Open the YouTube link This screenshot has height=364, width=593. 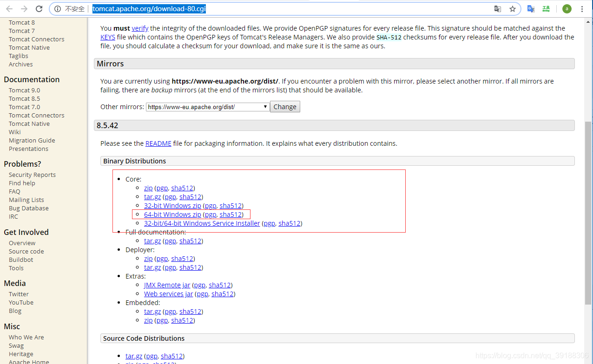coord(21,302)
